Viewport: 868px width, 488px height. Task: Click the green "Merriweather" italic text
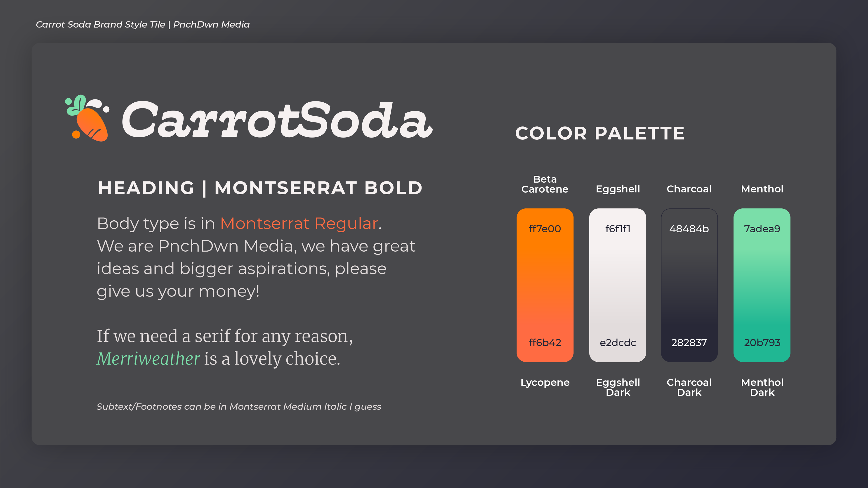coord(148,358)
